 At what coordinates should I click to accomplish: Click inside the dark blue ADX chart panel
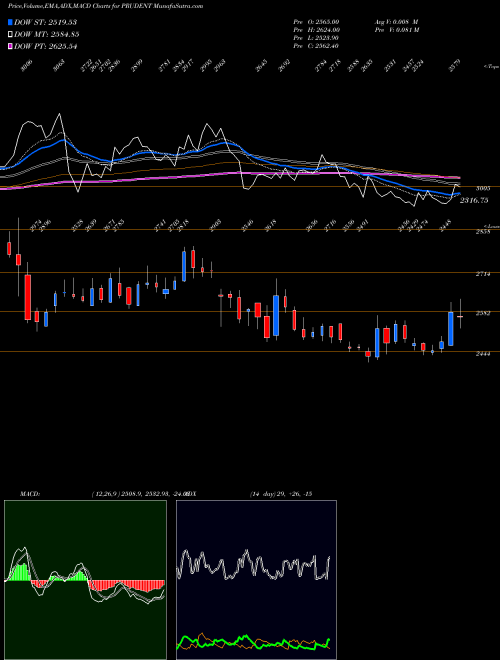[256, 580]
